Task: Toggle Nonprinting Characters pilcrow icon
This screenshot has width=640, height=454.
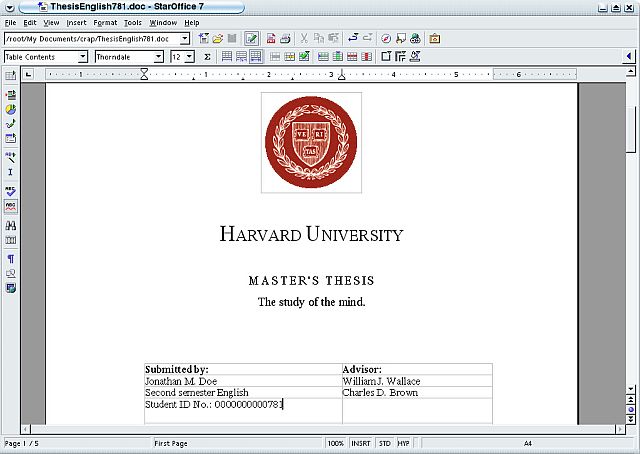Action: click(11, 259)
